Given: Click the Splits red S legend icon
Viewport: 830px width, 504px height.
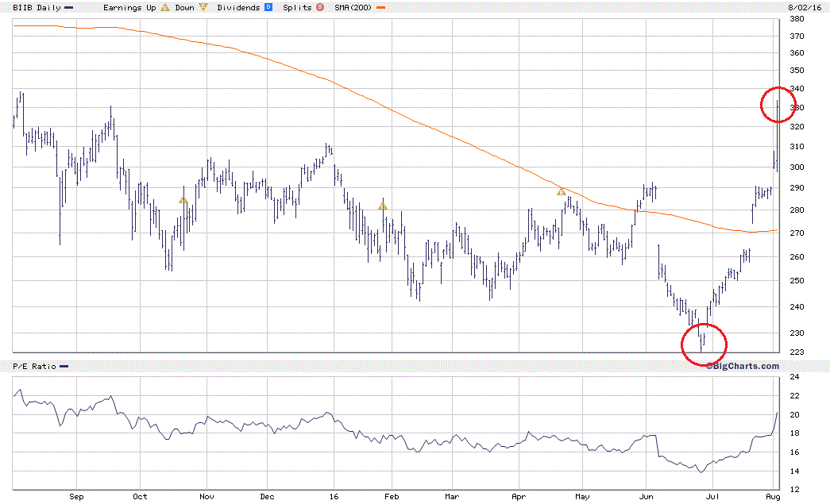Looking at the screenshot, I should pos(320,7).
